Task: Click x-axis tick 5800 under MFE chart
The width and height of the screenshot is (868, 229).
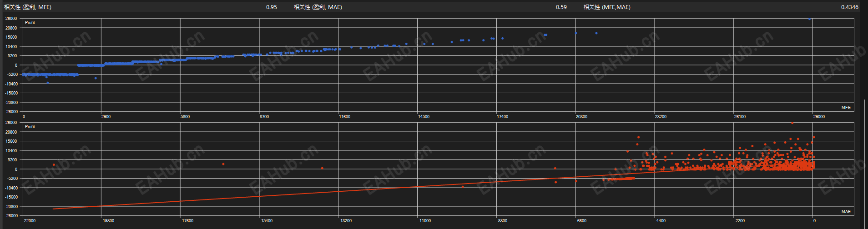Action: (x=185, y=117)
